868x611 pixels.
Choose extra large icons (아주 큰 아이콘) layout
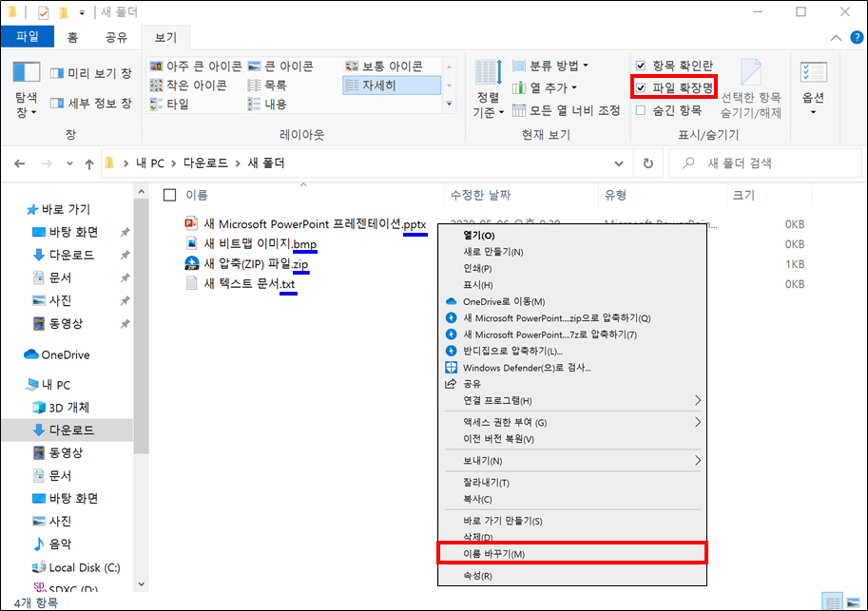pos(196,67)
